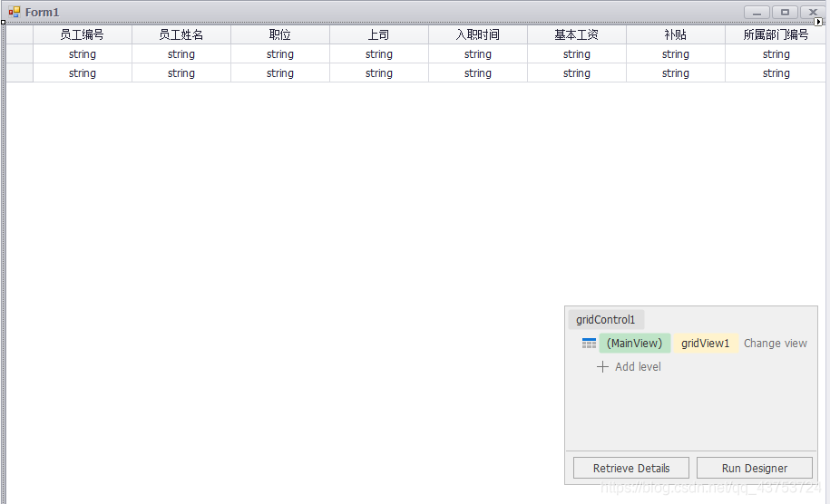This screenshot has height=504, width=830.
Task: Click the first row indicator cell
Action: pos(20,54)
